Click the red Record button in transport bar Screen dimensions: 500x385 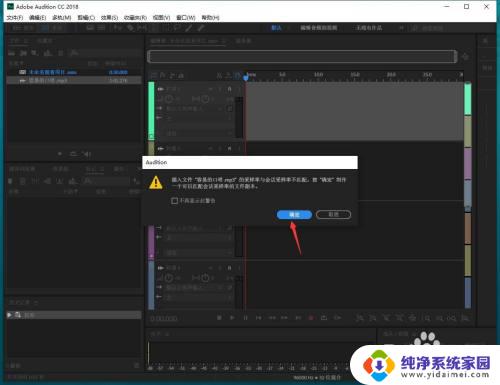coord(311,318)
